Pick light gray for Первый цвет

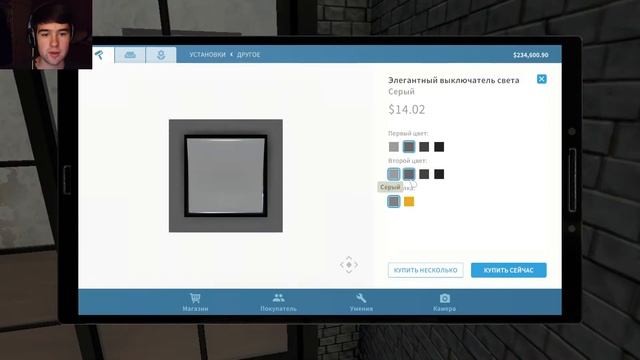394,147
